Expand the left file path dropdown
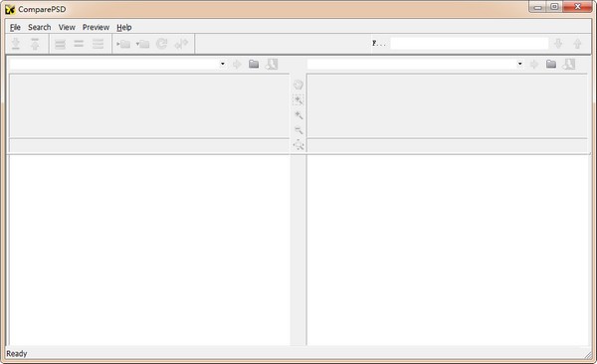 (222, 64)
